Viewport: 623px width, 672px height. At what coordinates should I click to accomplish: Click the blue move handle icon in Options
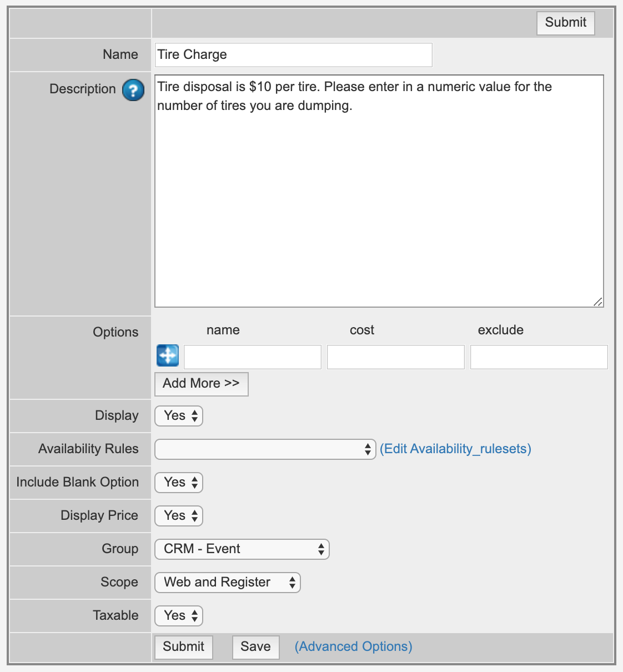[x=168, y=355]
